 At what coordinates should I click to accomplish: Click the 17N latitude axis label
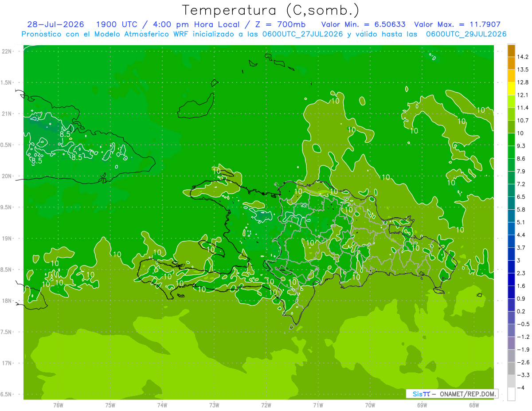(7, 363)
